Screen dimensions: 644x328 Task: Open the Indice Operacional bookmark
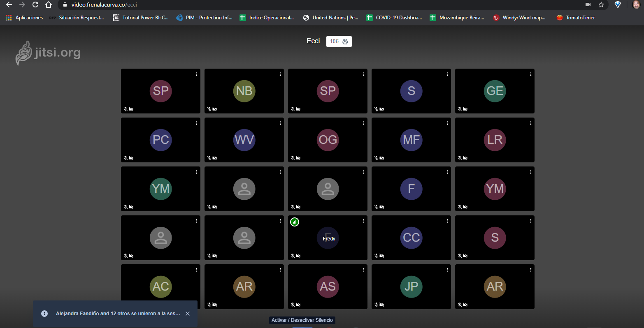click(x=267, y=18)
